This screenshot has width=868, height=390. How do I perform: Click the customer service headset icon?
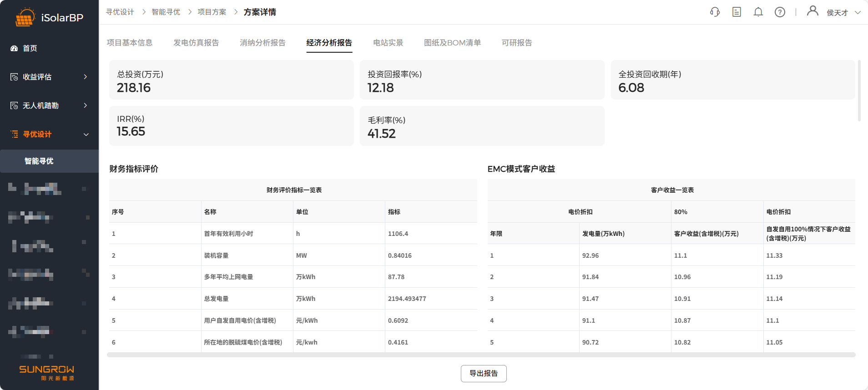click(715, 12)
